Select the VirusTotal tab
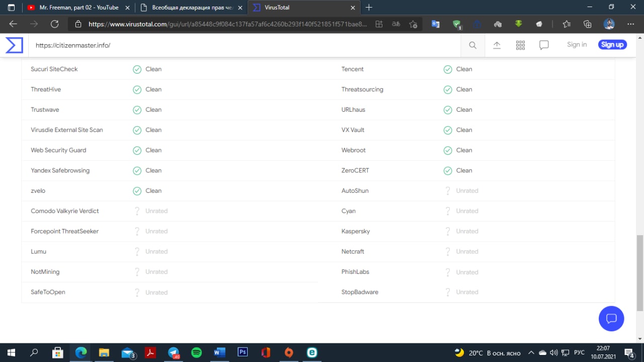 click(305, 8)
